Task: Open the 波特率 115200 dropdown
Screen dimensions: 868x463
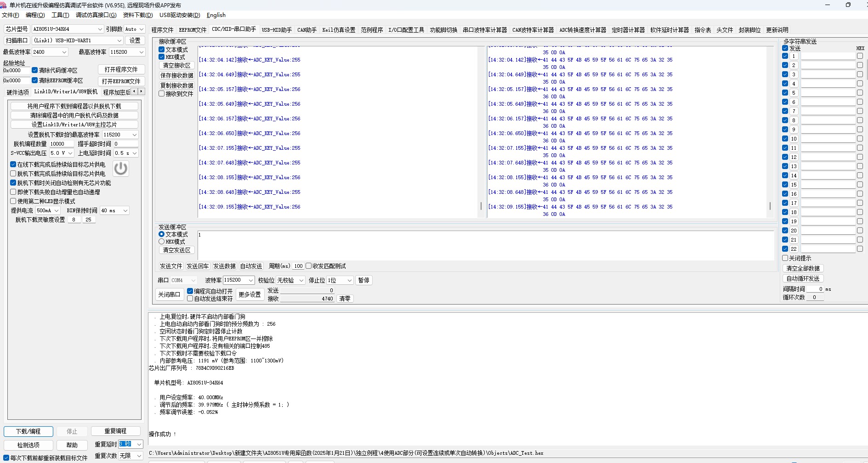Action: (251, 280)
